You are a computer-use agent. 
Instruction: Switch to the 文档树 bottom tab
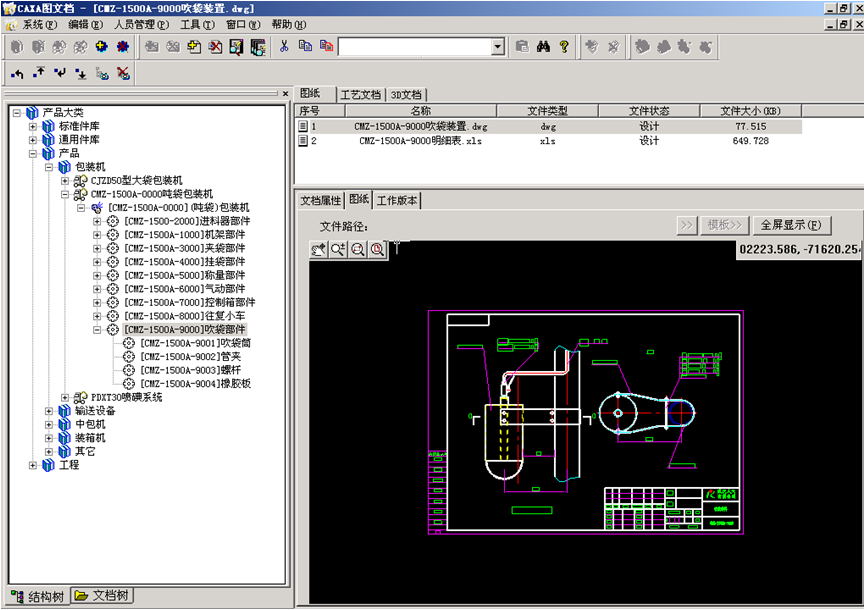pos(103,596)
